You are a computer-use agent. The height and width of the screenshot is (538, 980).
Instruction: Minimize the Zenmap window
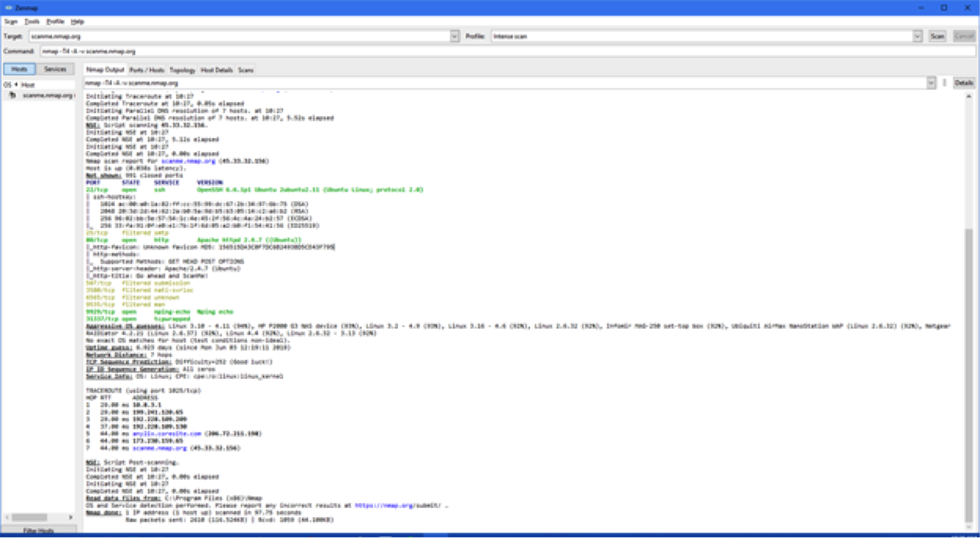(922, 8)
